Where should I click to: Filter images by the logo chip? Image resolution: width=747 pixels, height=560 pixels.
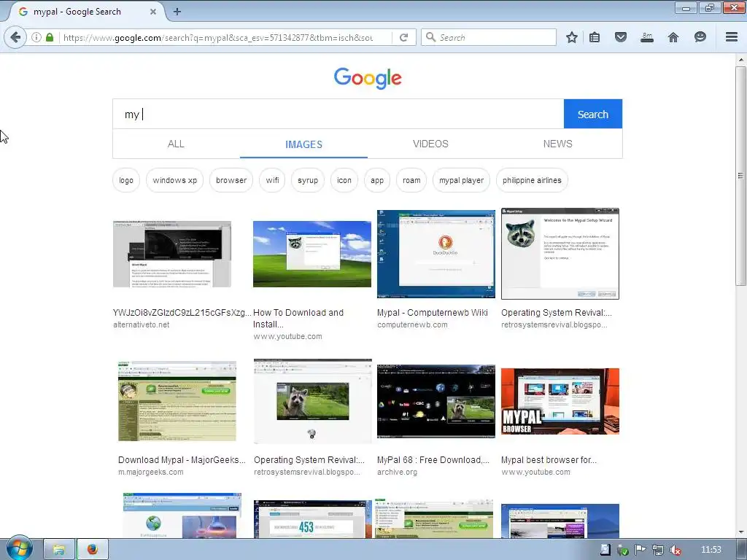pyautogui.click(x=126, y=180)
